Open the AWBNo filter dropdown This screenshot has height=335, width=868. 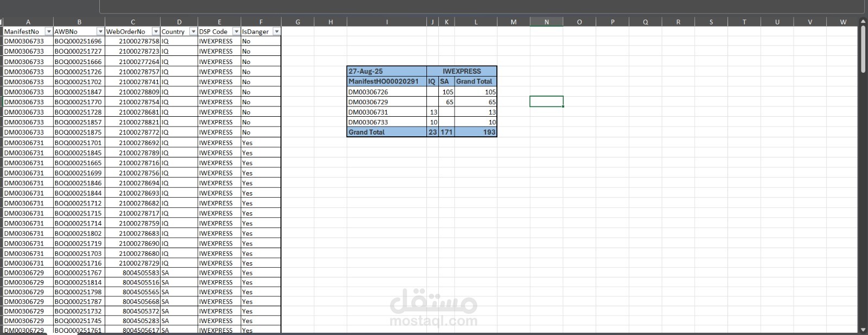point(100,31)
